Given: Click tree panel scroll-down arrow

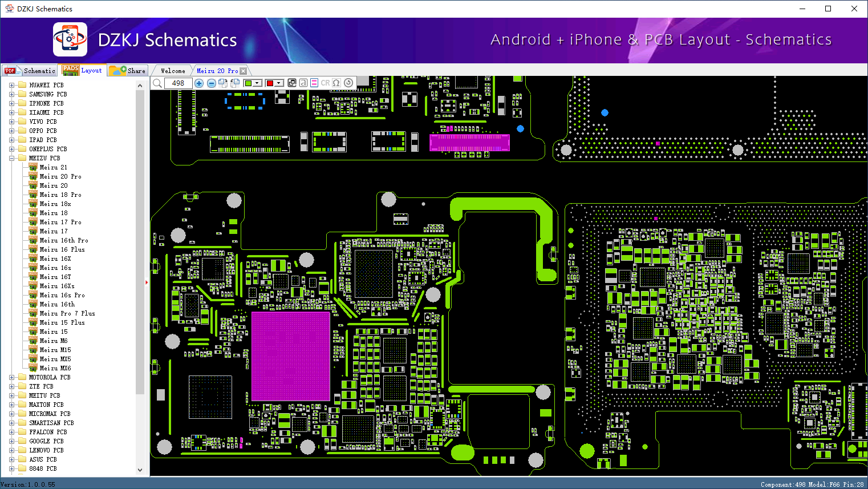Looking at the screenshot, I should [x=140, y=470].
